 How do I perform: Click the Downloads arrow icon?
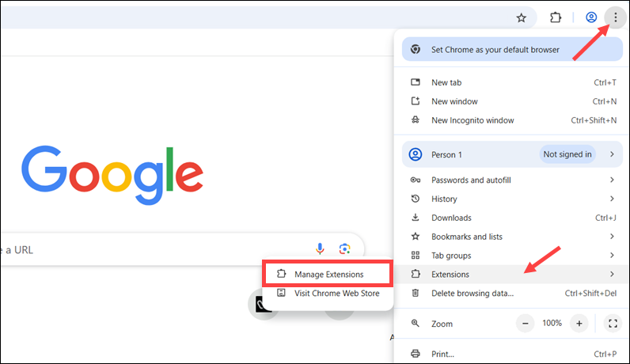click(x=416, y=218)
